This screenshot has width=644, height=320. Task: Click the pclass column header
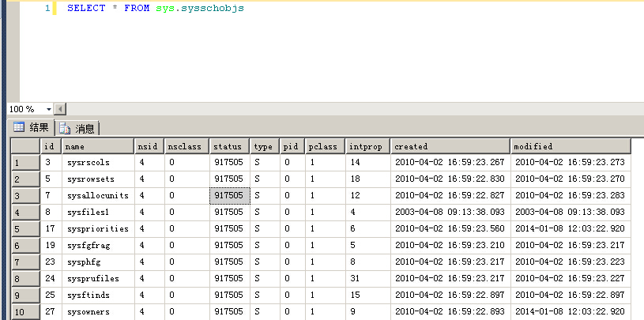(325, 146)
